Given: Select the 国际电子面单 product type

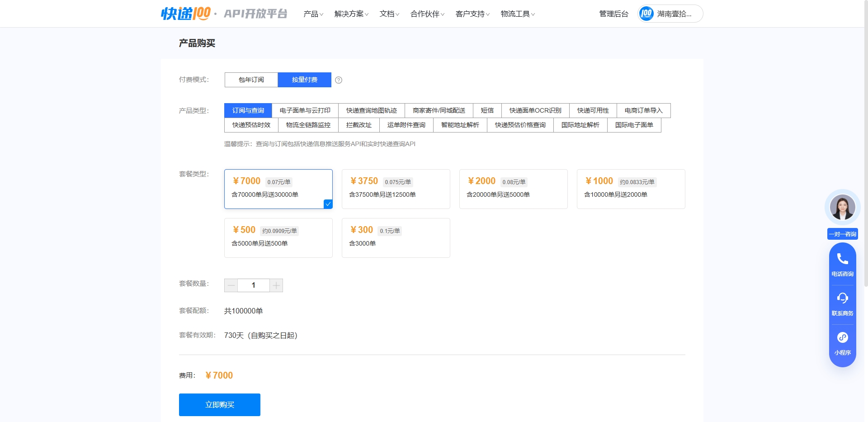Looking at the screenshot, I should [634, 125].
